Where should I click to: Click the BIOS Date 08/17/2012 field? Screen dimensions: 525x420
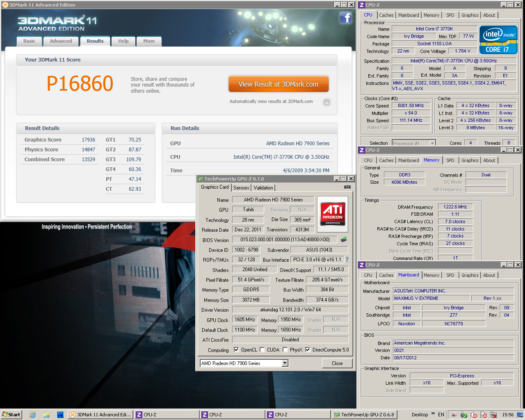[453, 358]
